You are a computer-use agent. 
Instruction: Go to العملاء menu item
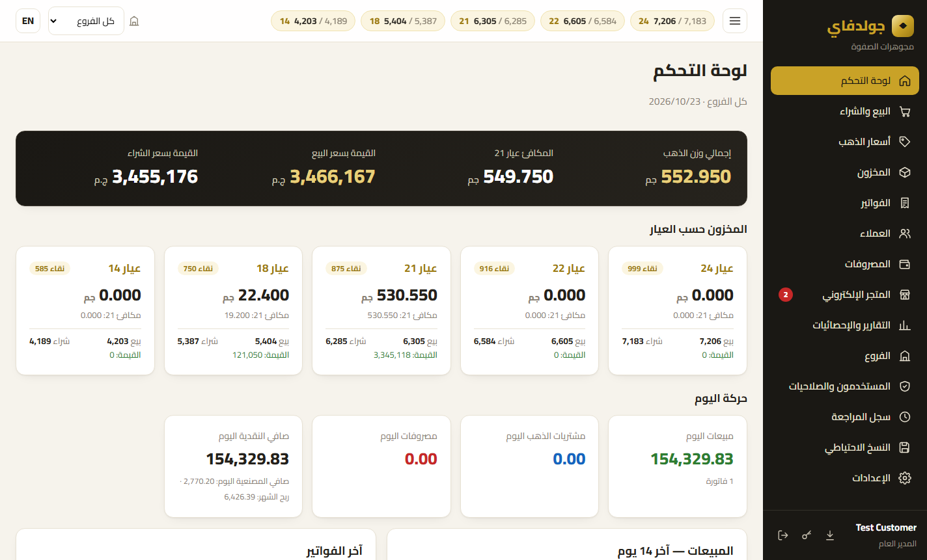click(x=845, y=233)
